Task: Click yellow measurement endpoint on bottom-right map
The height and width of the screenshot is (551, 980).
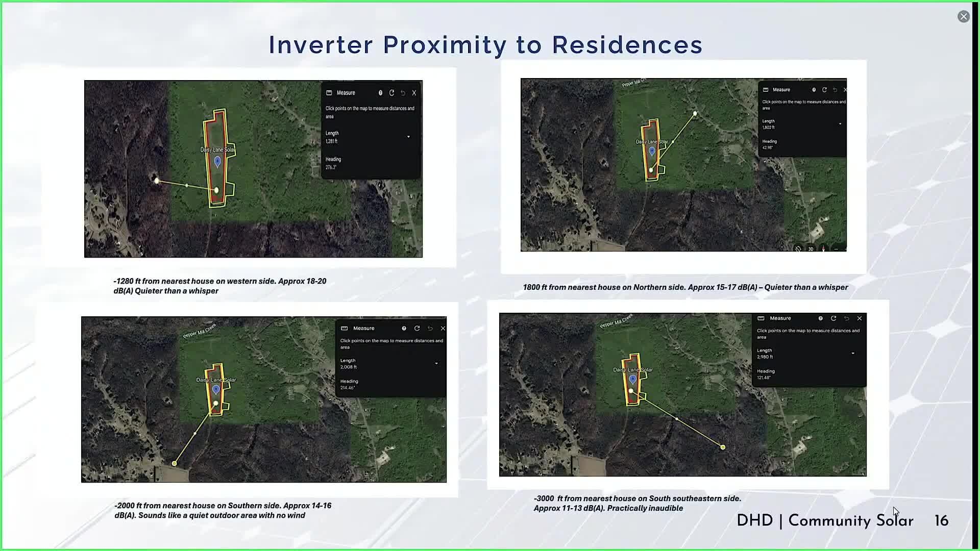Action: point(723,447)
